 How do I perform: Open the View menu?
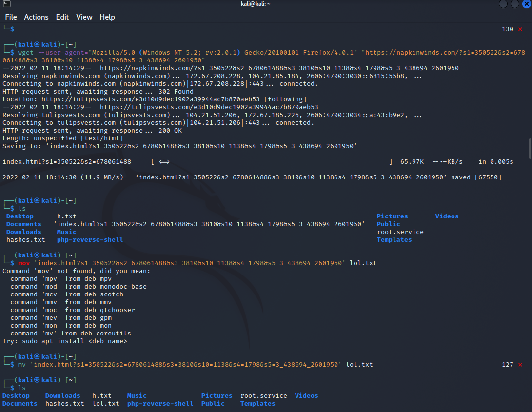pos(84,17)
